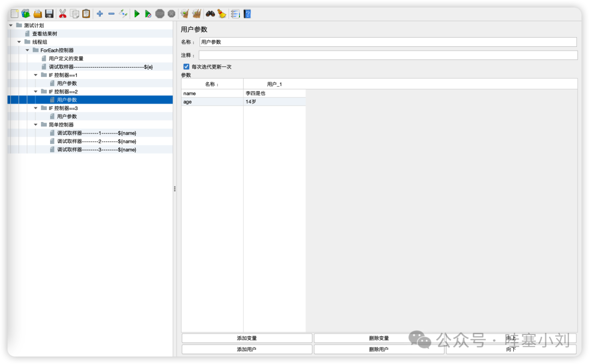
Task: Toggle 每次迭代更新一次 checkbox
Action: pyautogui.click(x=187, y=66)
